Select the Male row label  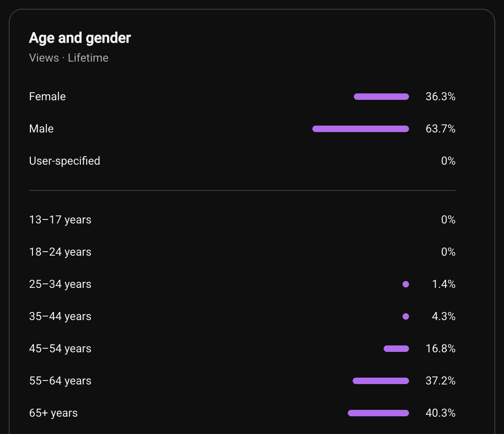point(41,129)
